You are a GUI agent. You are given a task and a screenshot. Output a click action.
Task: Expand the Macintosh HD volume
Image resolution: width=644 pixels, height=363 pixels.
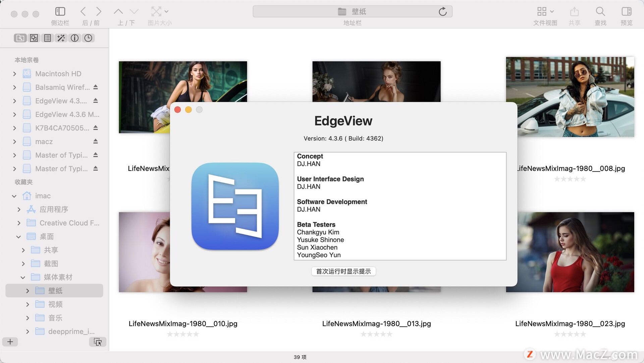point(14,74)
